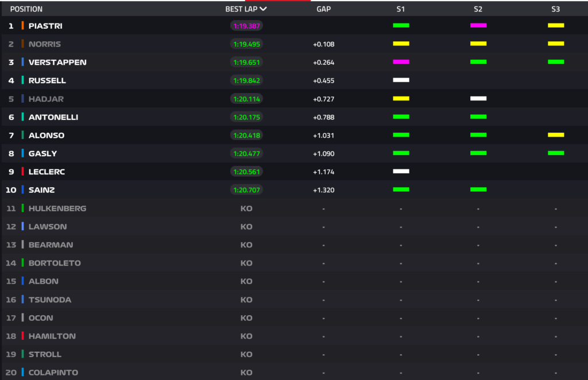The height and width of the screenshot is (380, 588).
Task: Click Piastri's purple 1:19.387 lap time
Action: click(x=246, y=26)
